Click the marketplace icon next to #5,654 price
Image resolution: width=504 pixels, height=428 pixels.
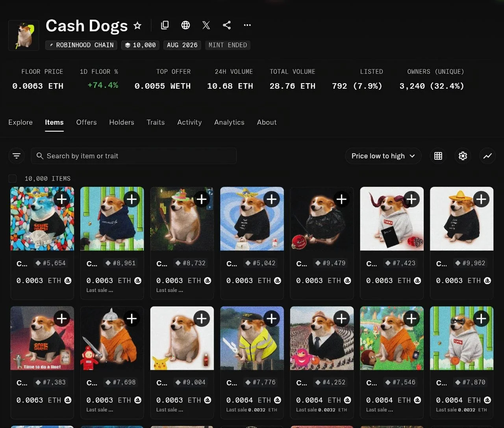(x=68, y=281)
